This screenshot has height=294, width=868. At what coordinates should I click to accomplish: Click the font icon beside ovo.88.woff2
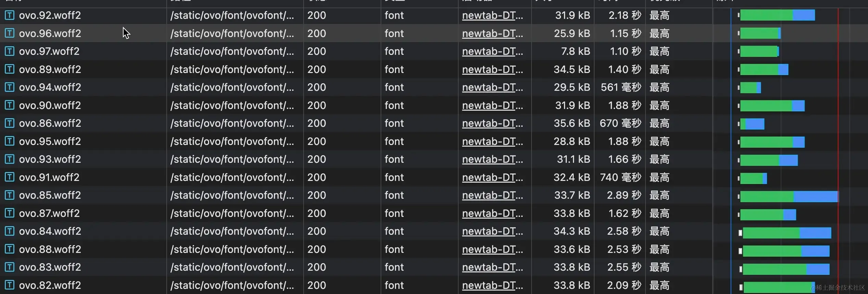coord(10,249)
